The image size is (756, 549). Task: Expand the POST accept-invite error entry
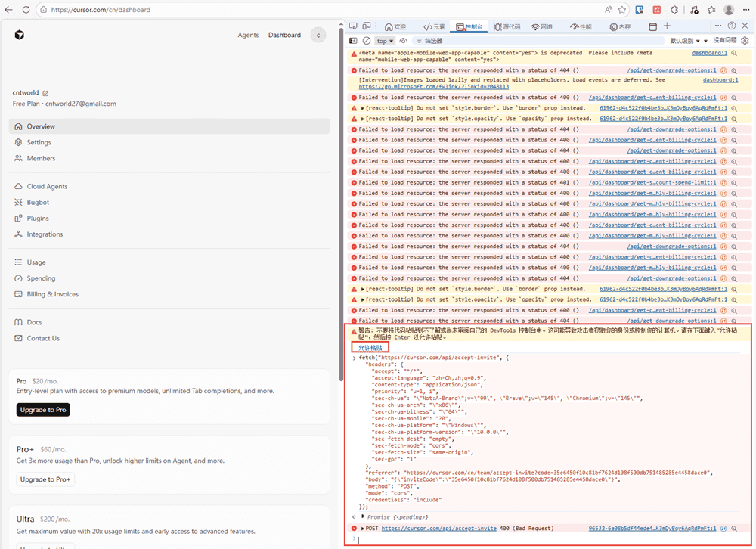[x=363, y=529]
